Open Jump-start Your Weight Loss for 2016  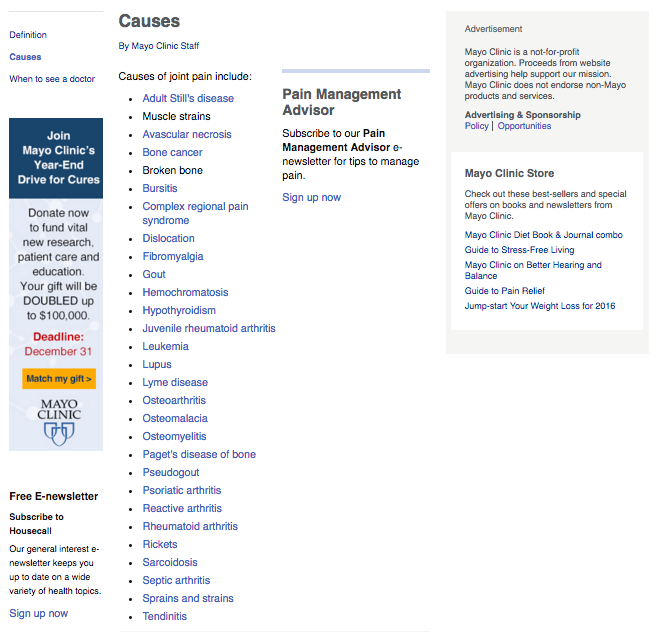(x=540, y=306)
